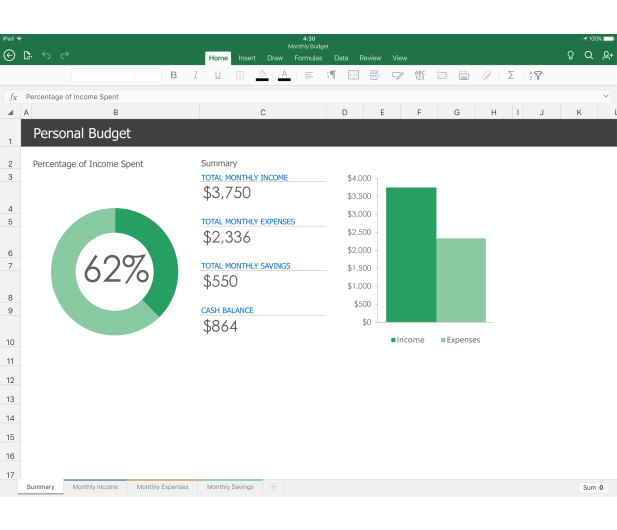This screenshot has height=530, width=617.
Task: Redo the last action
Action: coord(65,55)
